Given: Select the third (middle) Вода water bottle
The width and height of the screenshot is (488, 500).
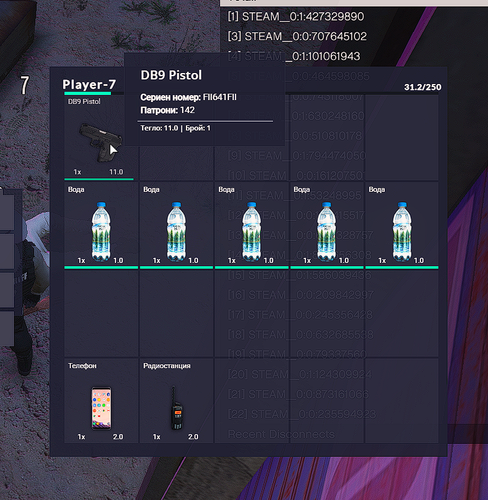Looking at the screenshot, I should [252, 231].
